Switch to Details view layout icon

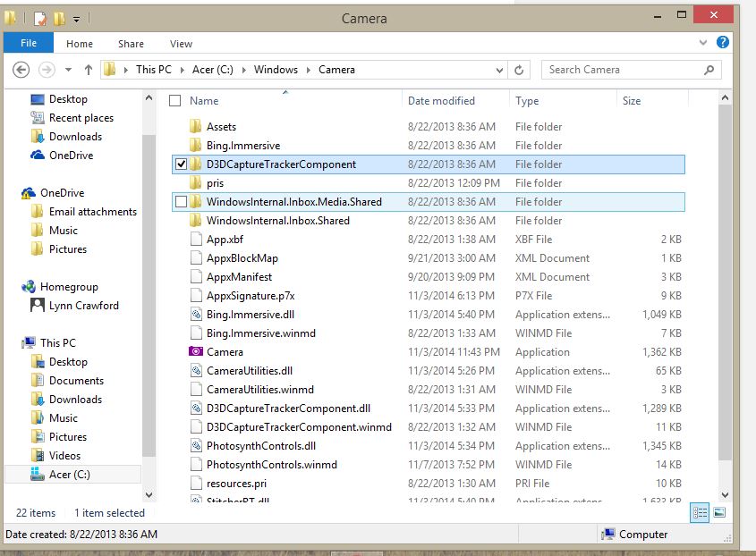(x=700, y=512)
